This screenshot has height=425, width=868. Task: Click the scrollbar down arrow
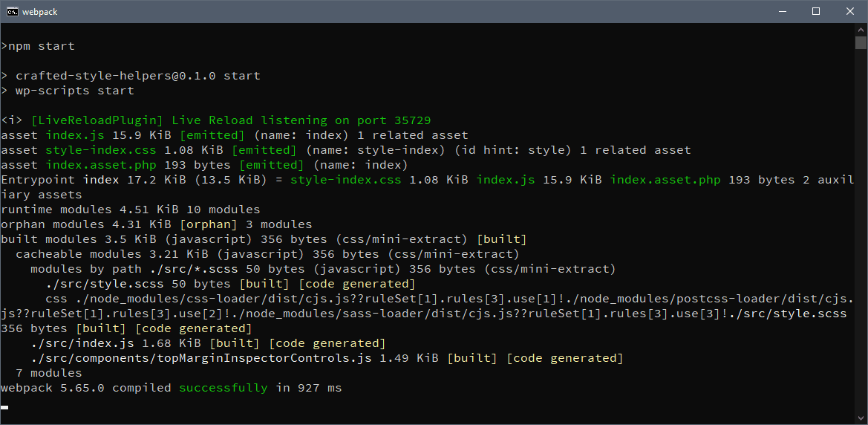pyautogui.click(x=861, y=418)
